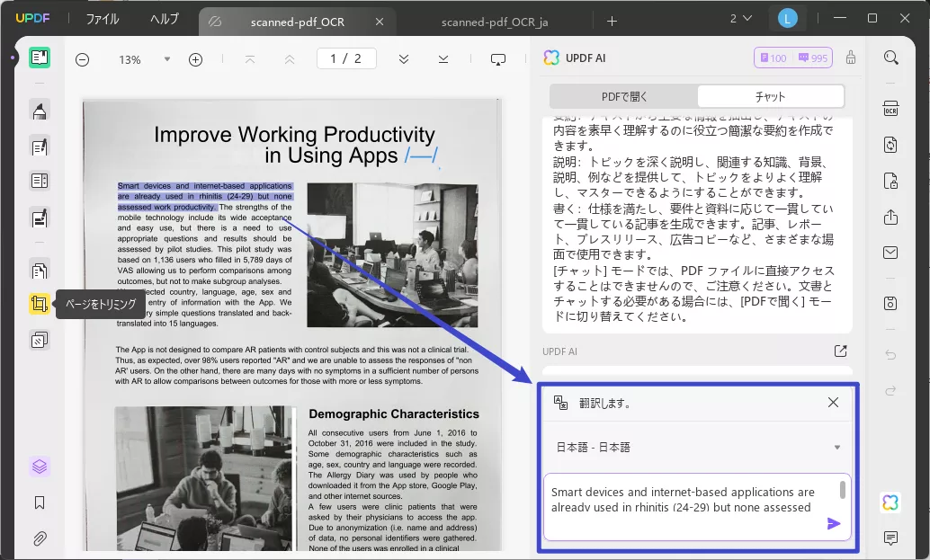Viewport: 930px width, 560px height.
Task: Send the translation prompt
Action: pos(834,523)
